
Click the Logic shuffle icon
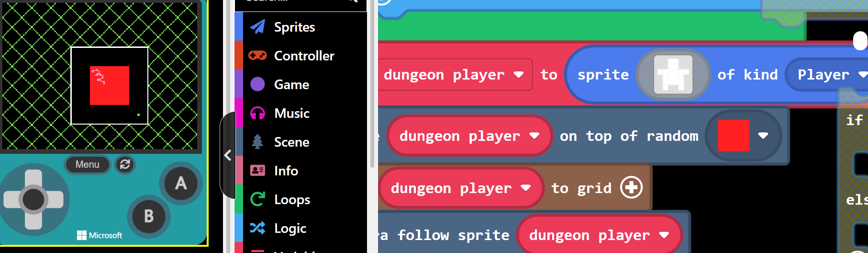point(257,228)
